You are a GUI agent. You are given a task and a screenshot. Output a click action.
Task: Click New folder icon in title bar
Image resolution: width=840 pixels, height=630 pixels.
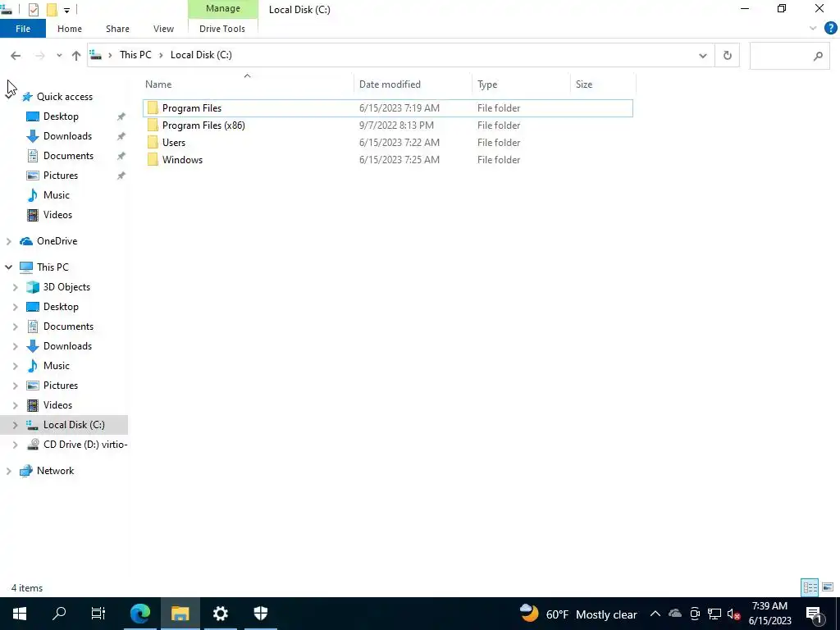[52, 10]
